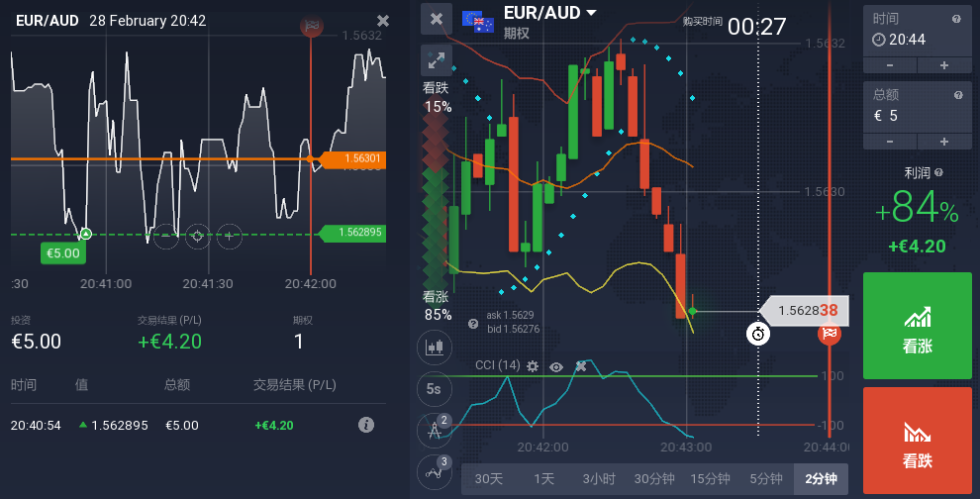Toggle fullscreen chart expand icon
Image resolution: width=980 pixels, height=499 pixels.
437,60
